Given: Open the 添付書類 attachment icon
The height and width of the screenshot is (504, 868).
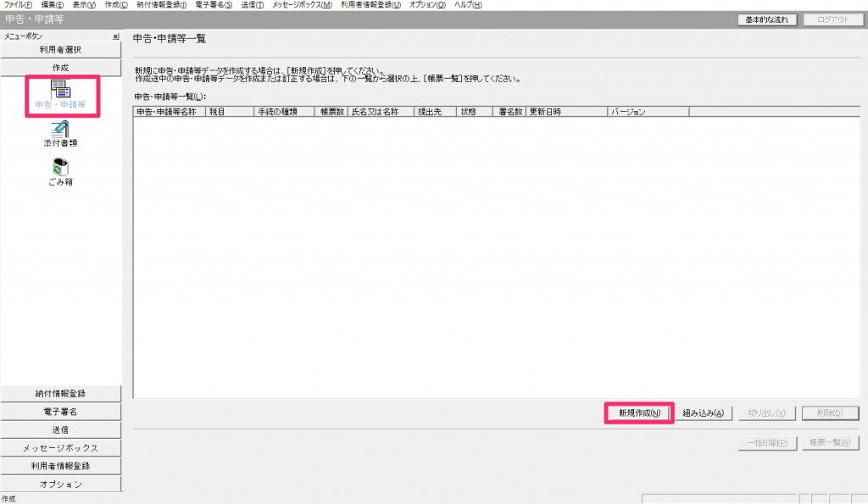Looking at the screenshot, I should tap(60, 134).
